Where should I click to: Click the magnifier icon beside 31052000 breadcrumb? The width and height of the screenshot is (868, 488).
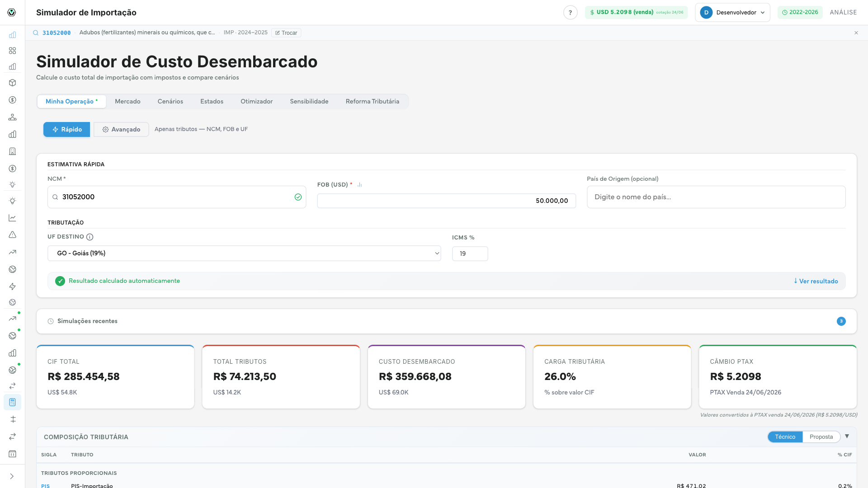(36, 33)
